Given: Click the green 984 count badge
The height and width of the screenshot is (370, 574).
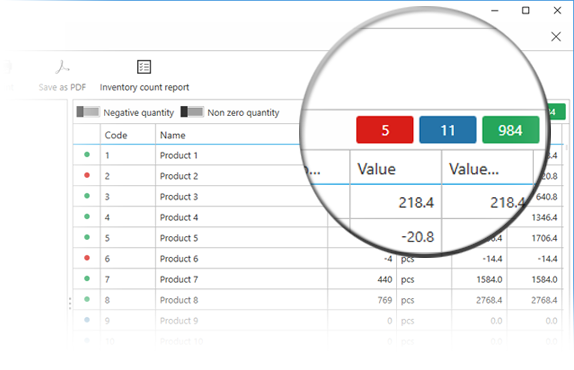Looking at the screenshot, I should (511, 130).
